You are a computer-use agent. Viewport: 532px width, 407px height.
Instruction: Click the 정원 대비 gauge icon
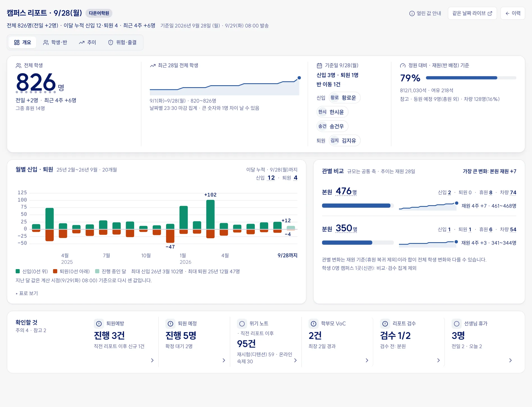[x=403, y=66]
